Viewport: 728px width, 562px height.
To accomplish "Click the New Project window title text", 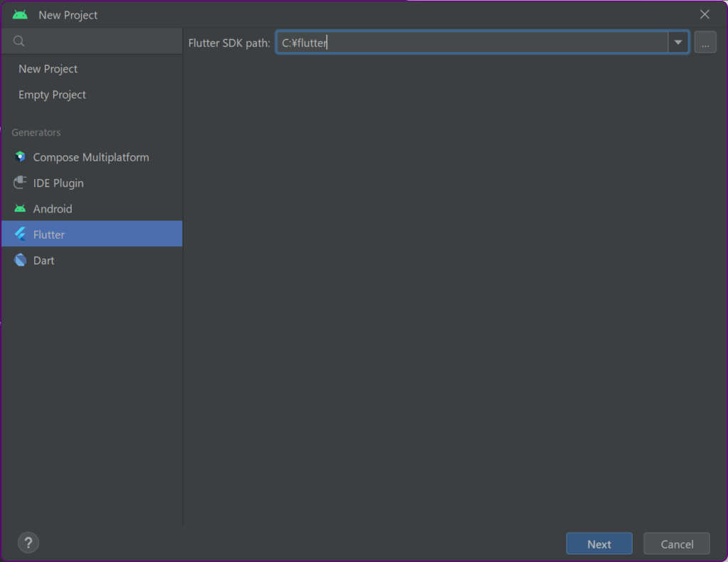I will 68,15.
